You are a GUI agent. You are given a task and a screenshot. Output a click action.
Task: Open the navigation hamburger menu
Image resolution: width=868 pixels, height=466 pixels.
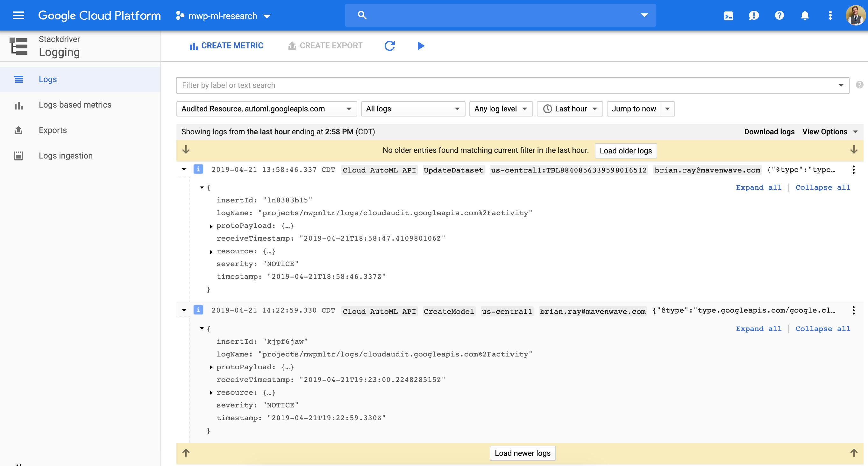tap(18, 16)
